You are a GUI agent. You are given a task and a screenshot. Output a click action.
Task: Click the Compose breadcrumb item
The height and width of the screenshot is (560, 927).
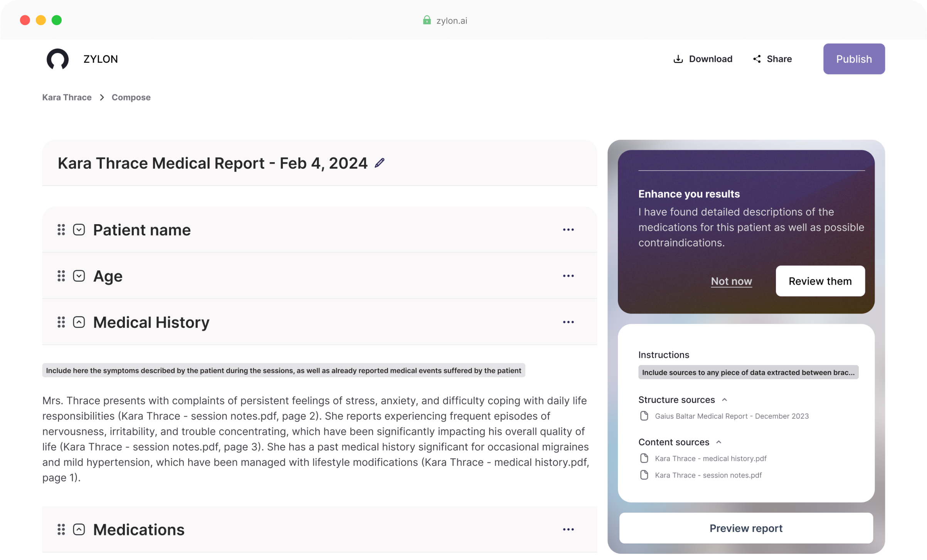coord(131,97)
